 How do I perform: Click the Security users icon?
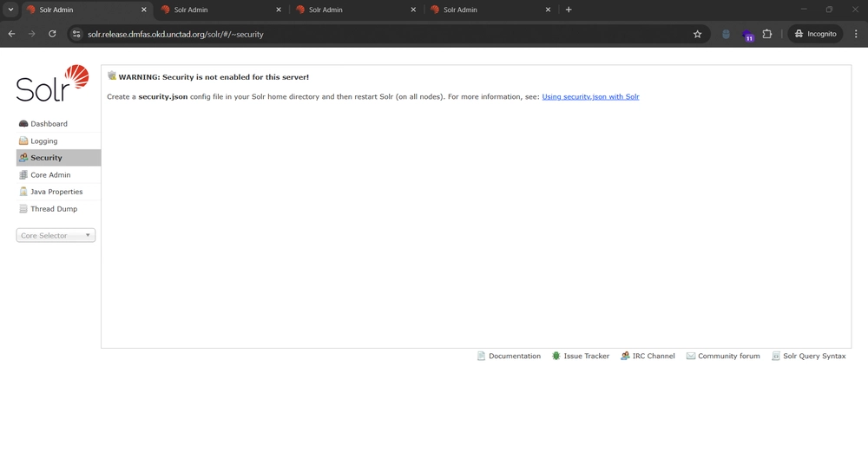[x=23, y=158]
